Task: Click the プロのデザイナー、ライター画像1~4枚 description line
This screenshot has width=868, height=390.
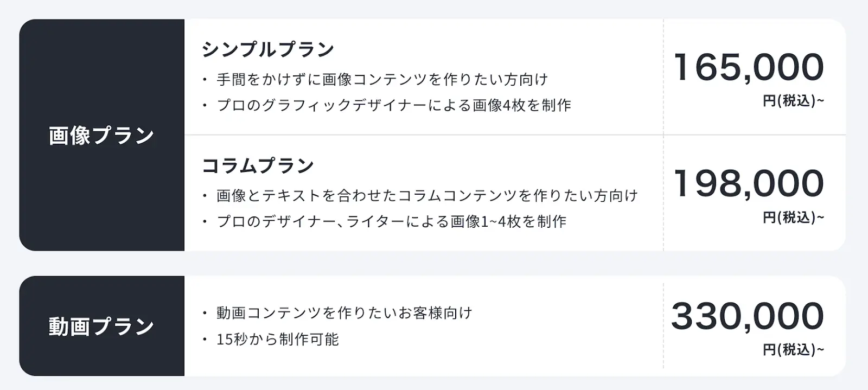Action: click(x=391, y=222)
